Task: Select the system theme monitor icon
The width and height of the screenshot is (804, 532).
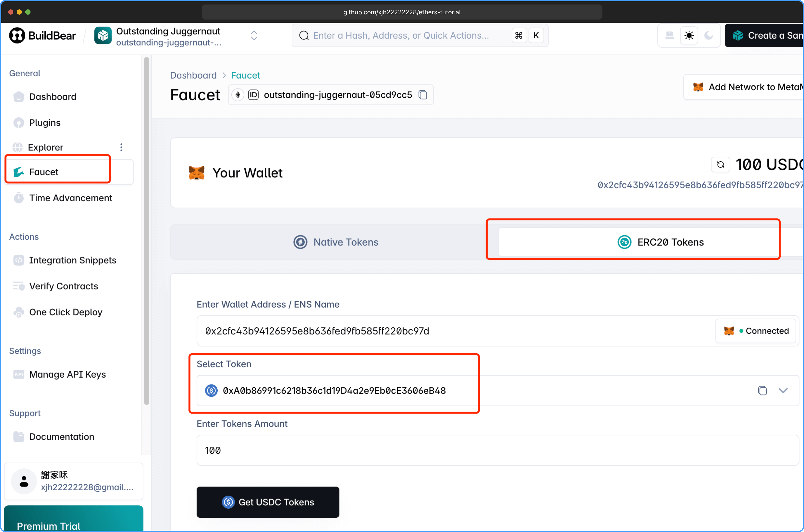Action: coord(669,35)
